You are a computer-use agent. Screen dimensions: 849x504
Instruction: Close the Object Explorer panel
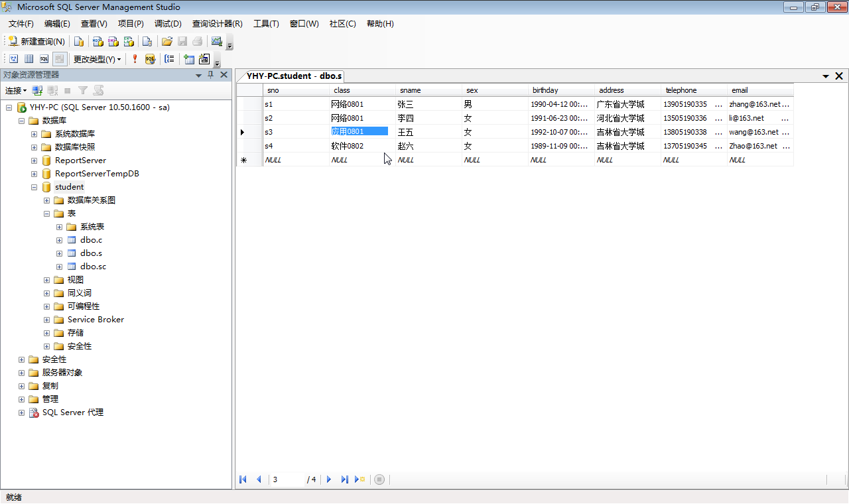[224, 75]
